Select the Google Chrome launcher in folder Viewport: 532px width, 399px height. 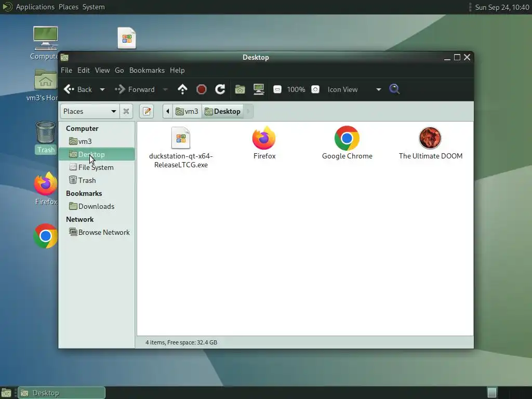[x=347, y=138]
